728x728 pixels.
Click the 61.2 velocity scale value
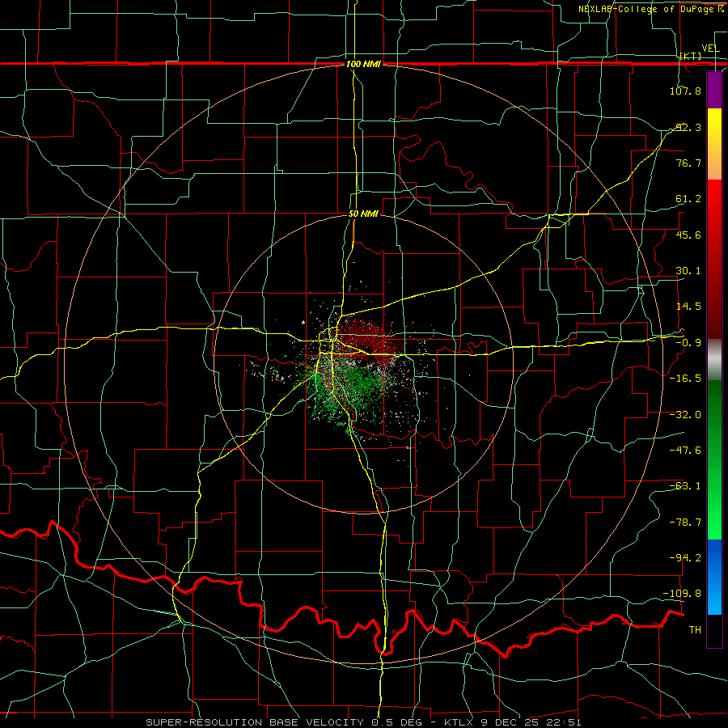pyautogui.click(x=688, y=199)
